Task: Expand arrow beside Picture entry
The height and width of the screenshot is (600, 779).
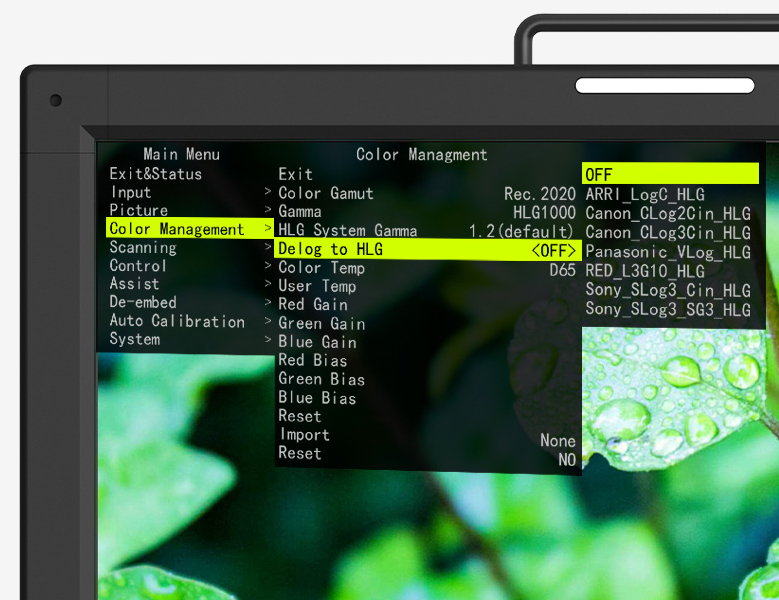Action: [268, 209]
